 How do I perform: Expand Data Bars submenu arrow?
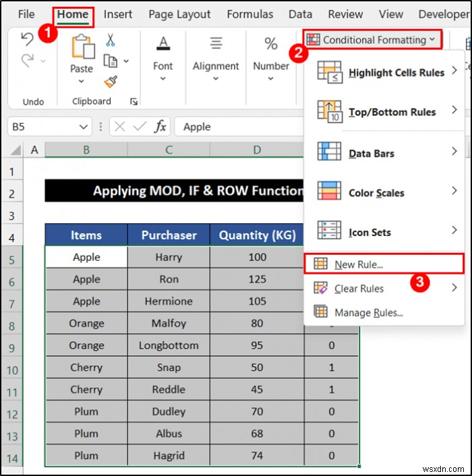pos(454,151)
